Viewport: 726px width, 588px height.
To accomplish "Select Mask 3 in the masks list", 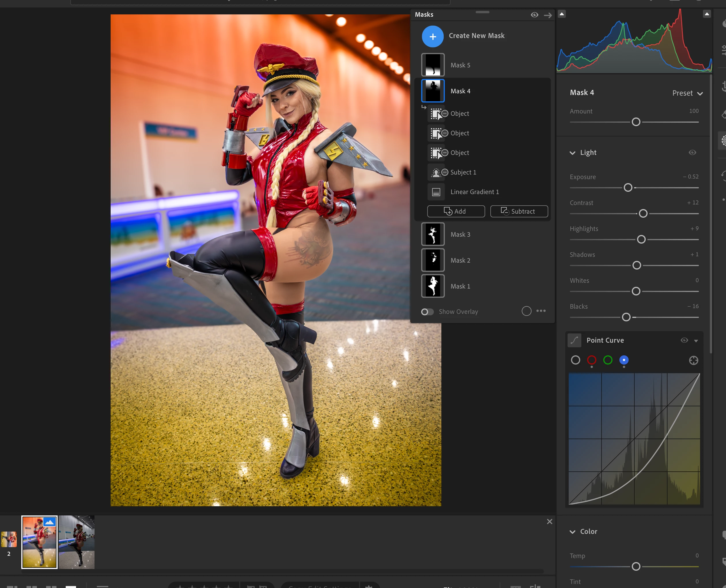I will (x=460, y=234).
